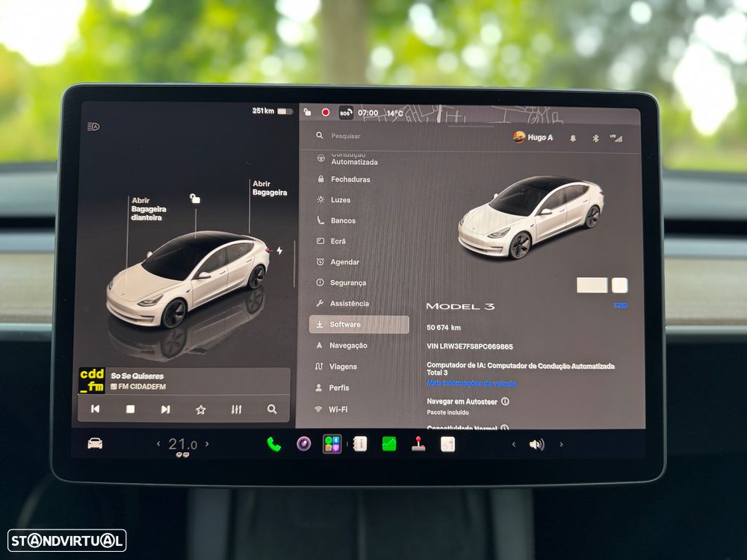Open the Hugo A driver profile
The height and width of the screenshot is (560, 747).
pos(533,137)
